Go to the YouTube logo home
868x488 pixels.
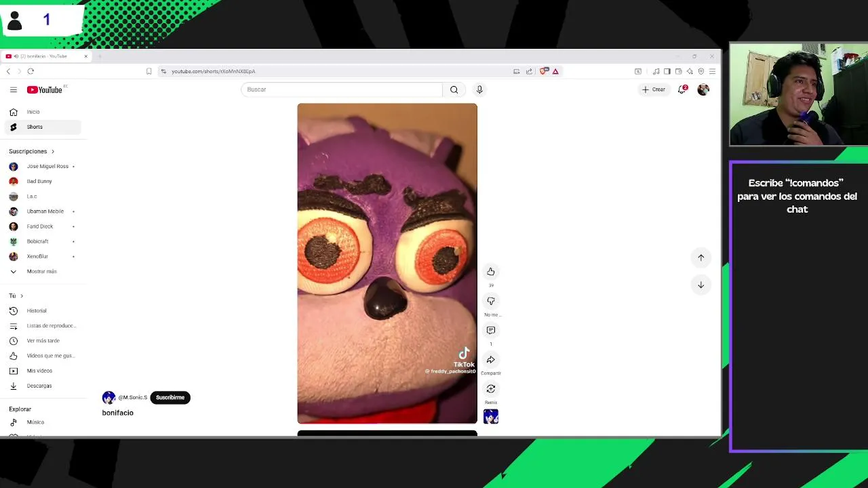pos(45,89)
